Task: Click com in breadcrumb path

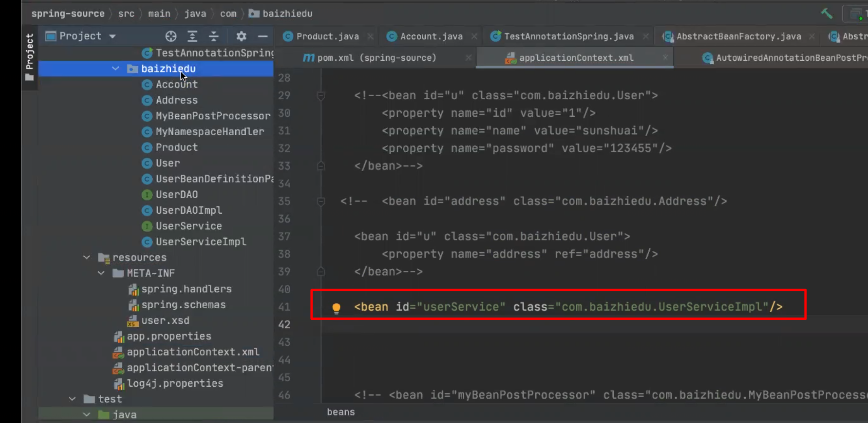Action: coord(228,14)
